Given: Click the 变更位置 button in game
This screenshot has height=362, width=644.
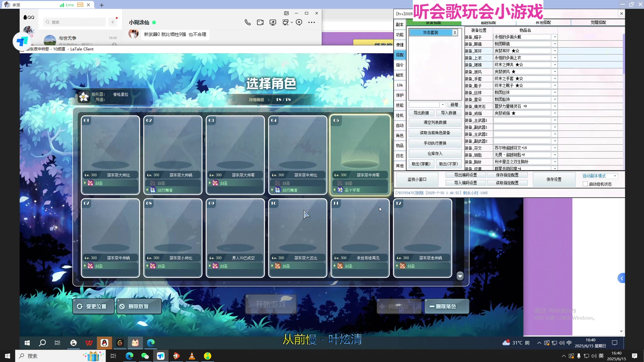Looking at the screenshot, I should tap(93, 306).
